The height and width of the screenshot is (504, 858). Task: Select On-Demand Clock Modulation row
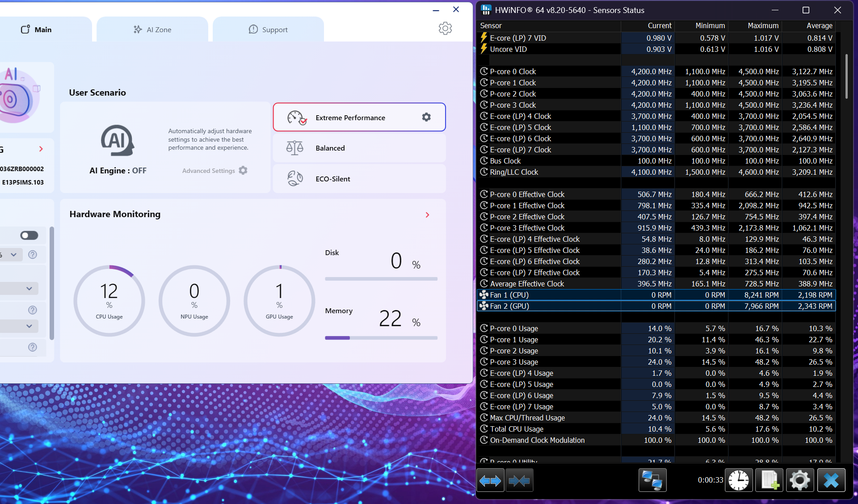[x=656, y=440]
